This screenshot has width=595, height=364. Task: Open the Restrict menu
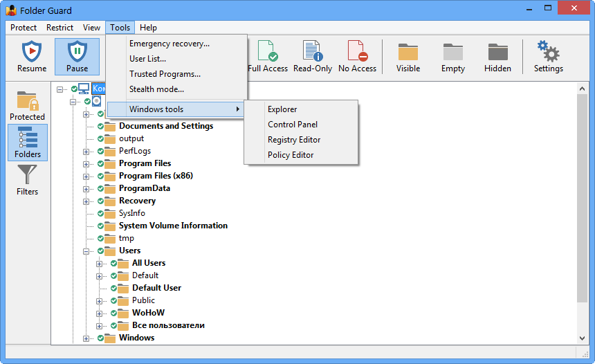(59, 28)
